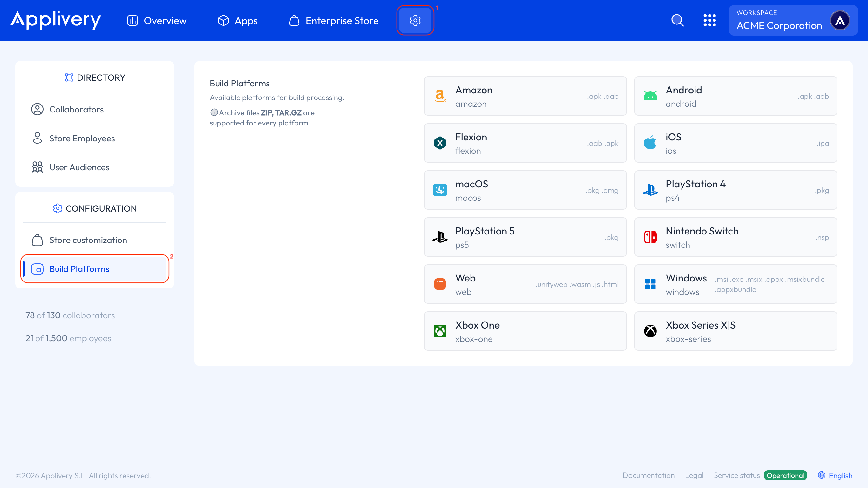This screenshot has height=488, width=868.
Task: Click the ACME Corporation avatar icon
Action: [x=840, y=21]
